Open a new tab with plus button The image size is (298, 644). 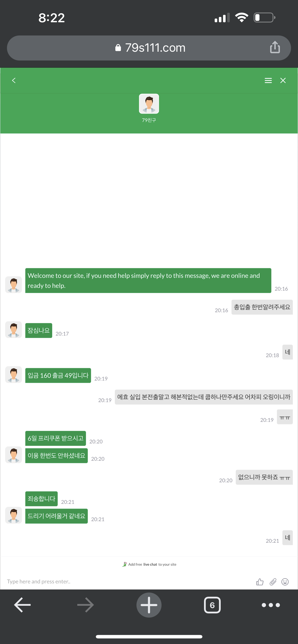(x=149, y=605)
